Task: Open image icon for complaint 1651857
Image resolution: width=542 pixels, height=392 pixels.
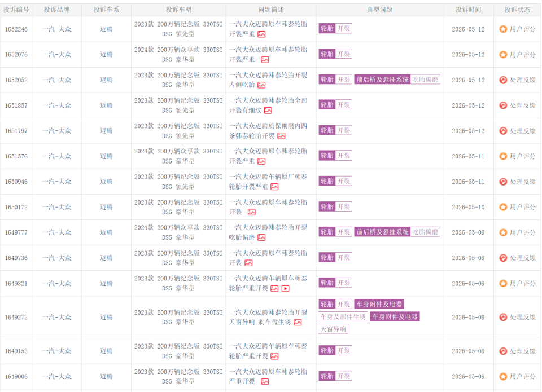Action: point(268,111)
